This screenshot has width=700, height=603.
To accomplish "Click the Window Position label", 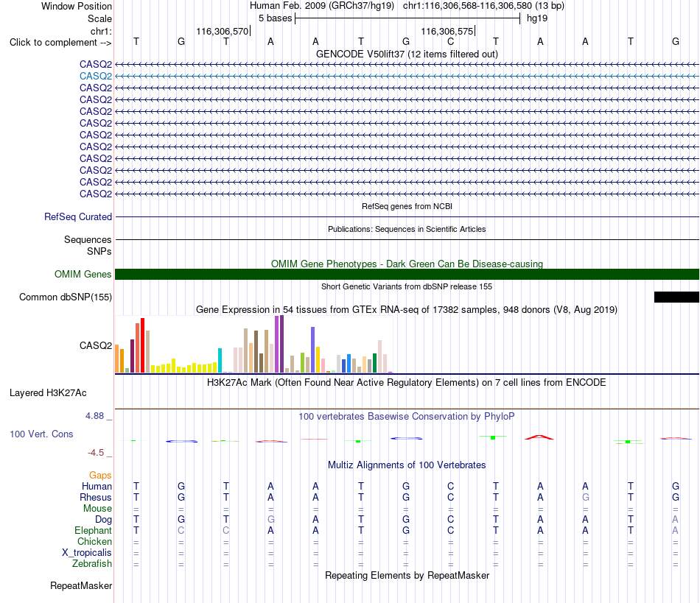I will tap(77, 6).
